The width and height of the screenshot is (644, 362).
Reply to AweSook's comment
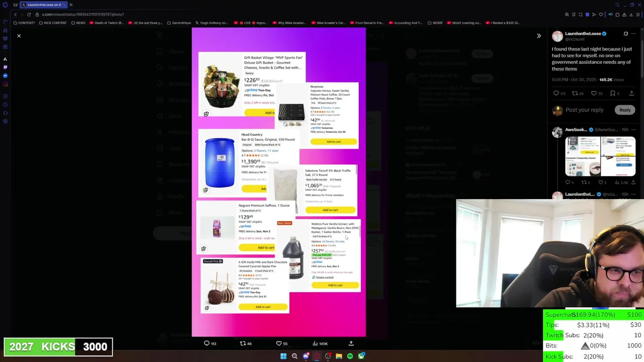click(x=569, y=183)
